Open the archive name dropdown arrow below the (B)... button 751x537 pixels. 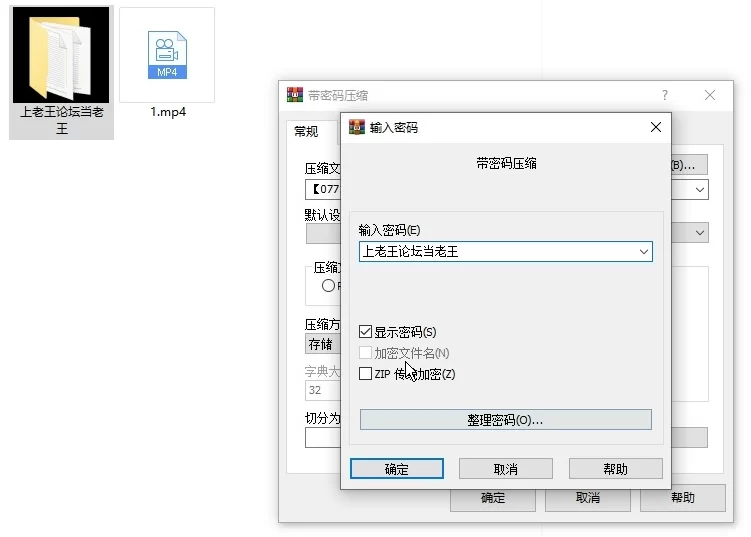point(700,189)
